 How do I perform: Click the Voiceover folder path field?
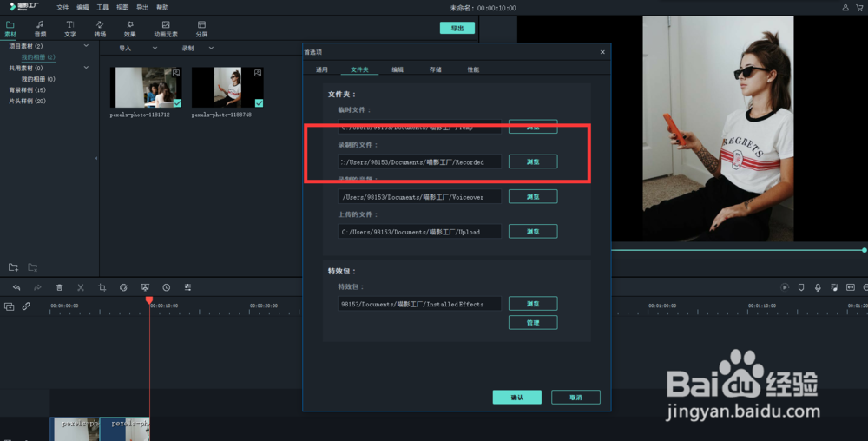tap(419, 196)
